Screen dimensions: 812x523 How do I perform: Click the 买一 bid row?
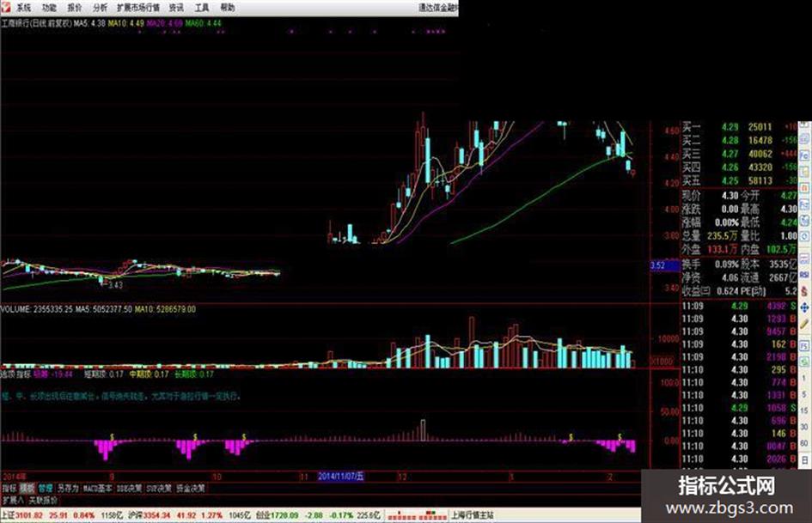[x=738, y=127]
